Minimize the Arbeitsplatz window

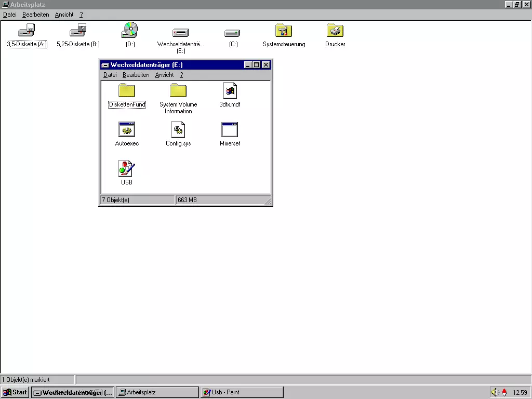click(508, 4)
